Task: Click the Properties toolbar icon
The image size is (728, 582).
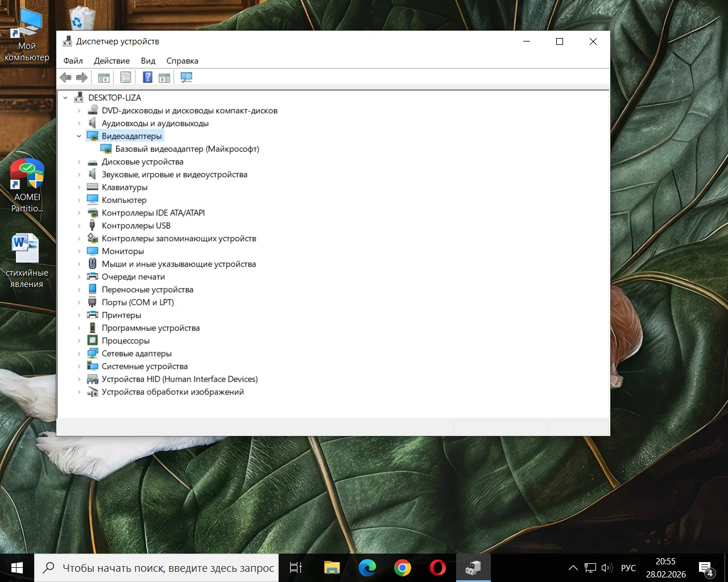Action: tap(126, 77)
